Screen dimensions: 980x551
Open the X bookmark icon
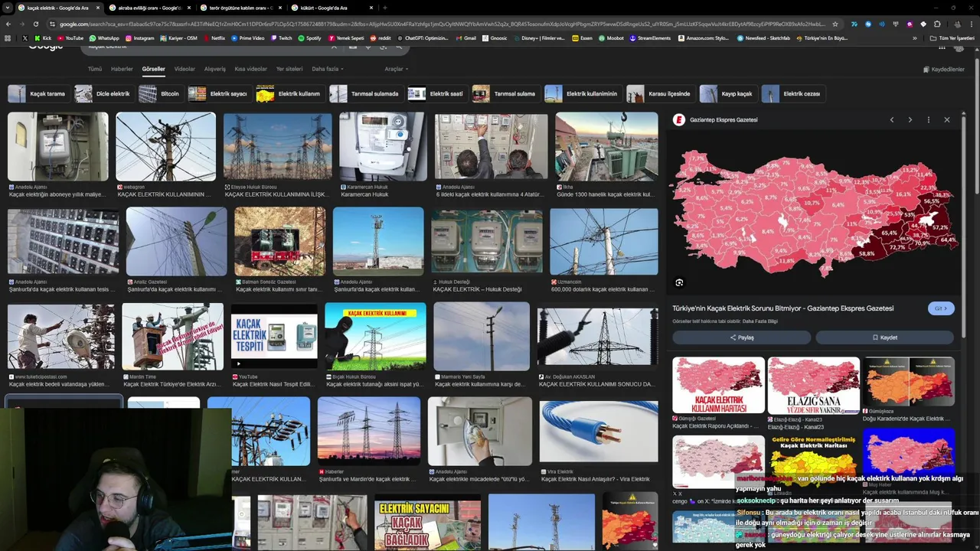click(x=24, y=37)
